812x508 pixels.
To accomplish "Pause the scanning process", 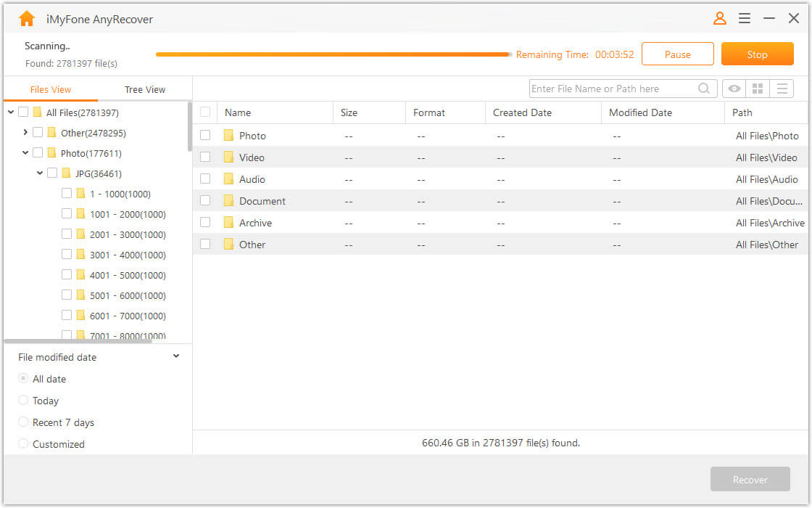I will click(677, 54).
